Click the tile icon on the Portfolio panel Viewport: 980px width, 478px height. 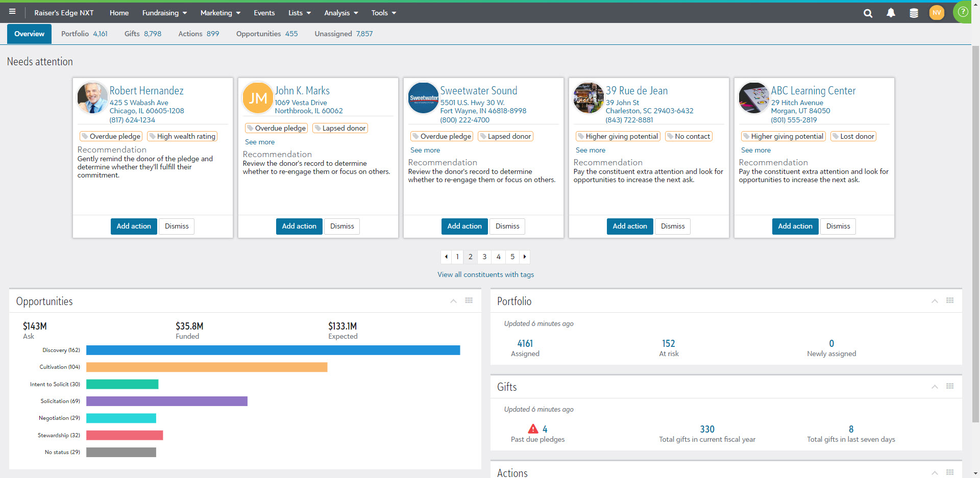click(x=950, y=300)
